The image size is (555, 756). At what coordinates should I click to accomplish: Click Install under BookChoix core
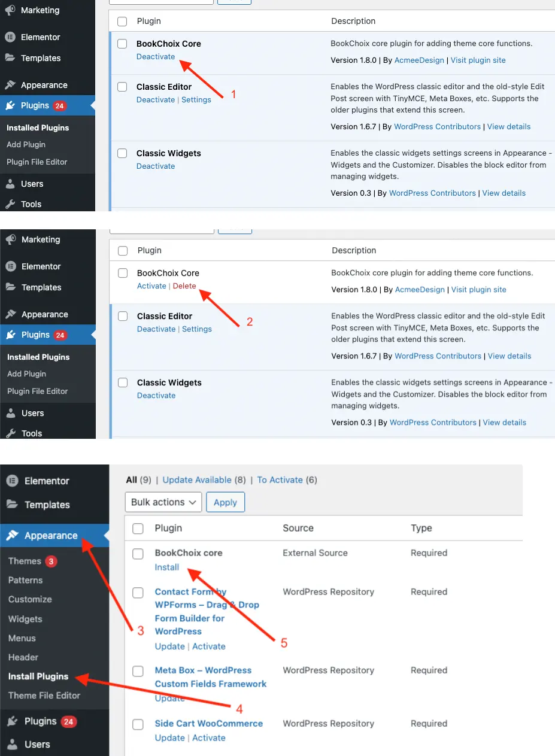click(167, 567)
